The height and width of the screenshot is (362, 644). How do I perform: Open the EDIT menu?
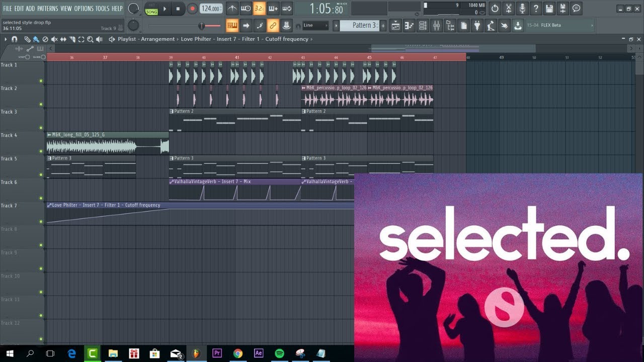(19, 9)
